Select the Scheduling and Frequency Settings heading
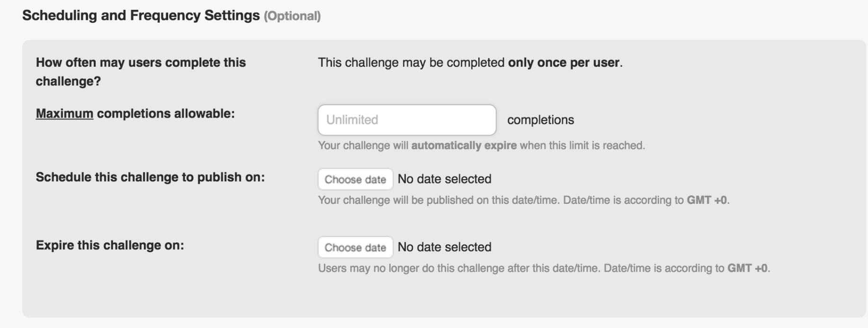Viewport: 868px width, 328px height. (x=141, y=16)
